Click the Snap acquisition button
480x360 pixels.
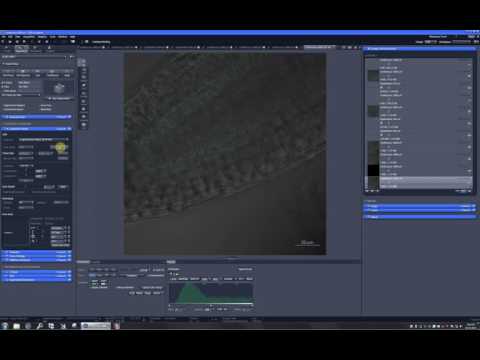coord(67,74)
